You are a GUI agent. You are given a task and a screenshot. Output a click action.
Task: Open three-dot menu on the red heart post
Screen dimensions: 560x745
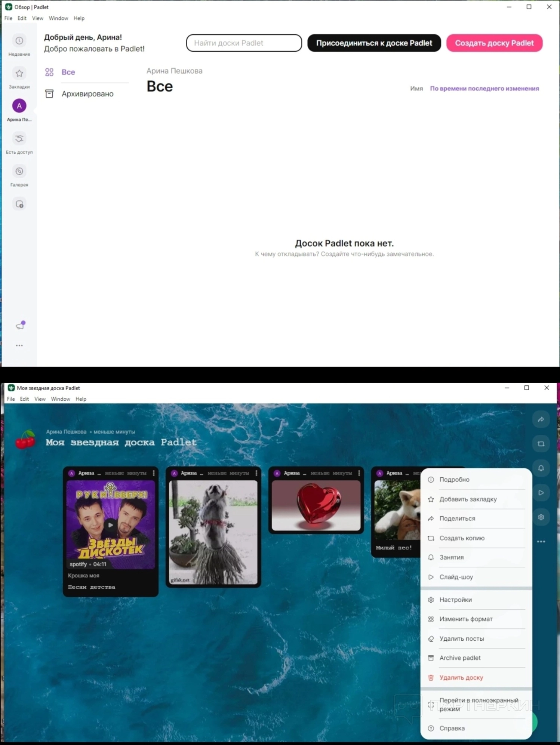coord(359,473)
